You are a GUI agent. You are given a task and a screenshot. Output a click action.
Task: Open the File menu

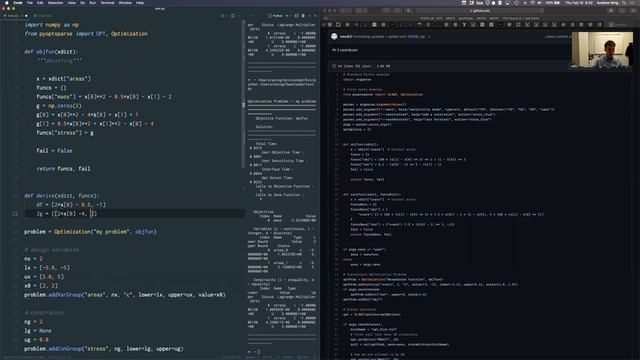pyautogui.click(x=30, y=2)
